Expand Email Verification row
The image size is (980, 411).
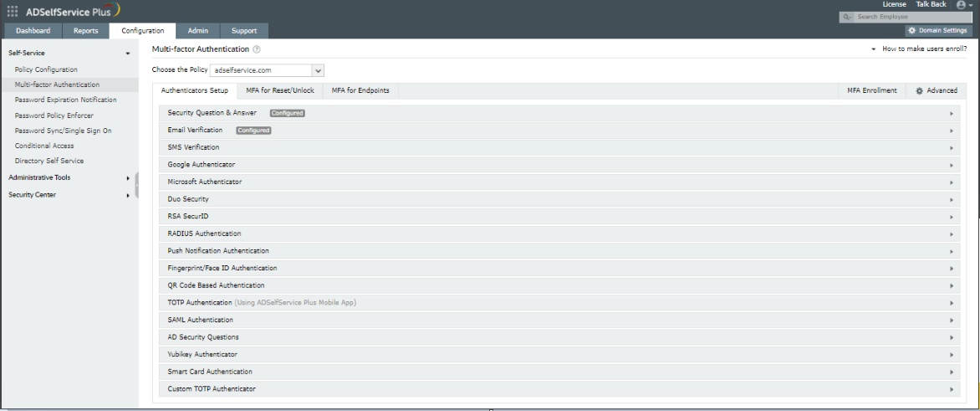(x=560, y=130)
